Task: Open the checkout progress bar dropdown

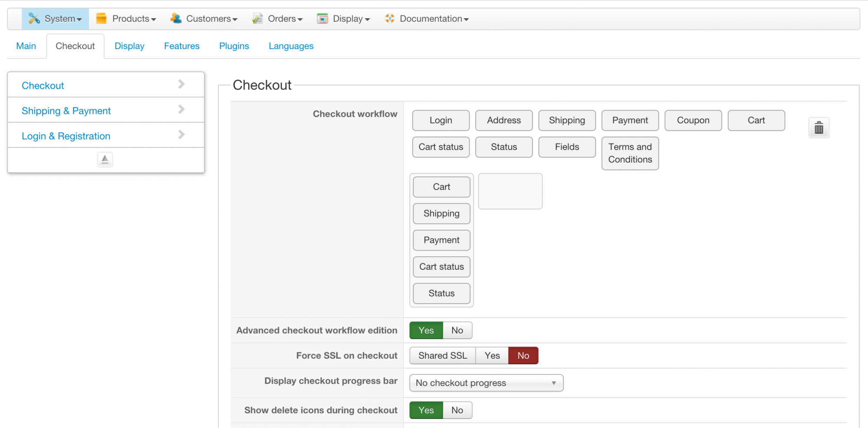Action: click(486, 383)
